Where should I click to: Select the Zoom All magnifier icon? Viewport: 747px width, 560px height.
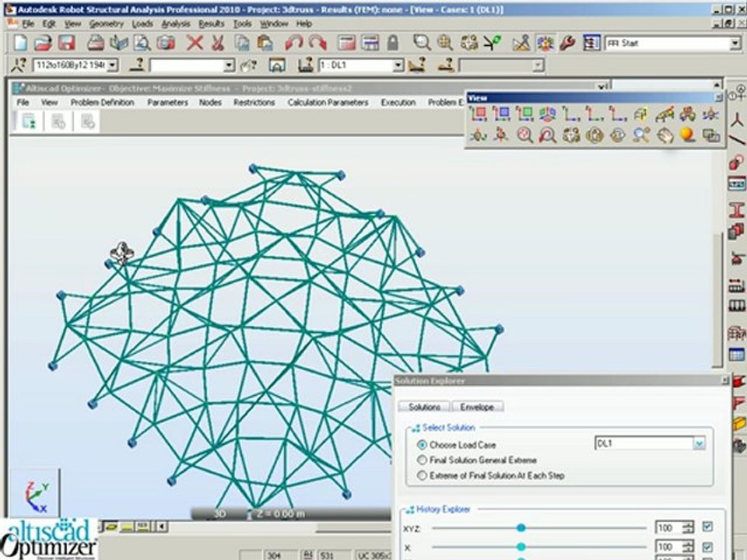click(524, 135)
